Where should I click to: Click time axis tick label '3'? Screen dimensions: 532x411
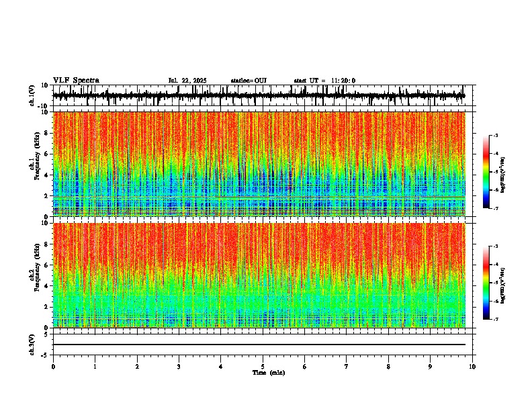click(179, 367)
